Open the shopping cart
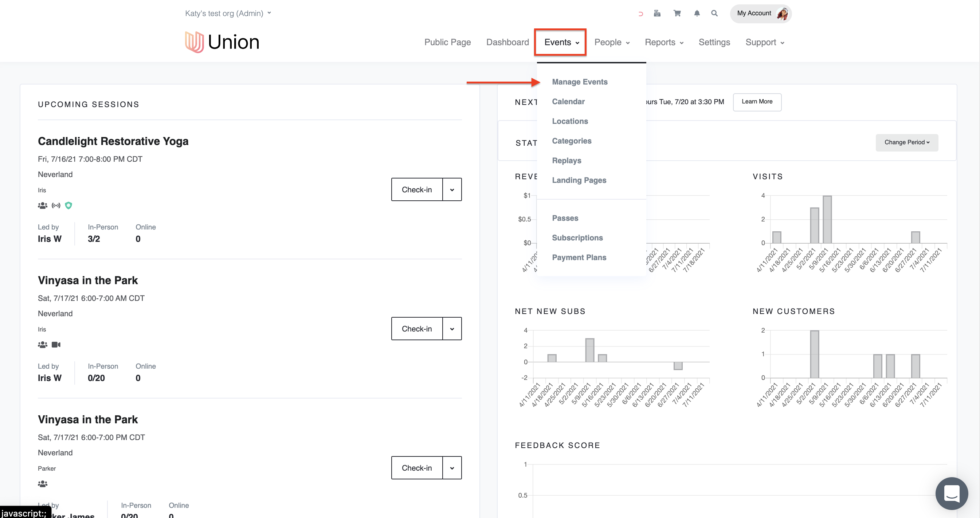This screenshot has height=518, width=980. click(677, 13)
